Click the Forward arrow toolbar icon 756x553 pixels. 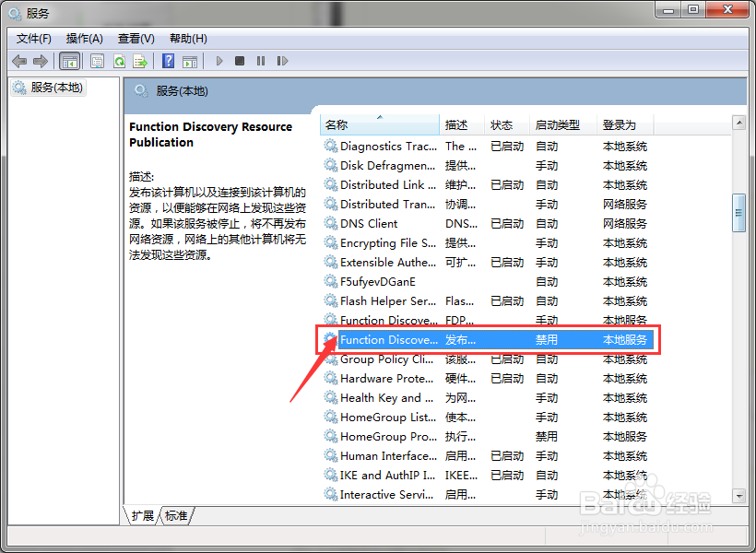coord(41,61)
